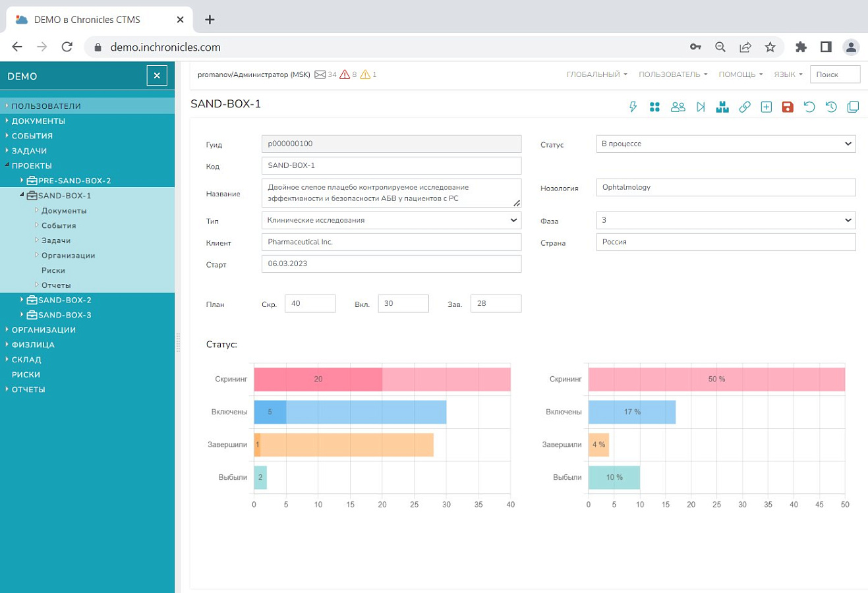Click the history clock icon
868x593 pixels.
831,107
